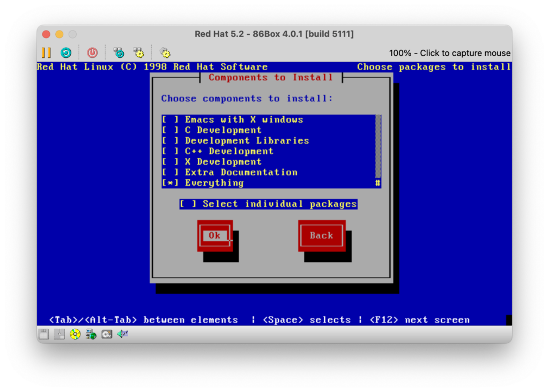Click the sound speaker status icon
This screenshot has height=392, width=549.
click(x=123, y=334)
